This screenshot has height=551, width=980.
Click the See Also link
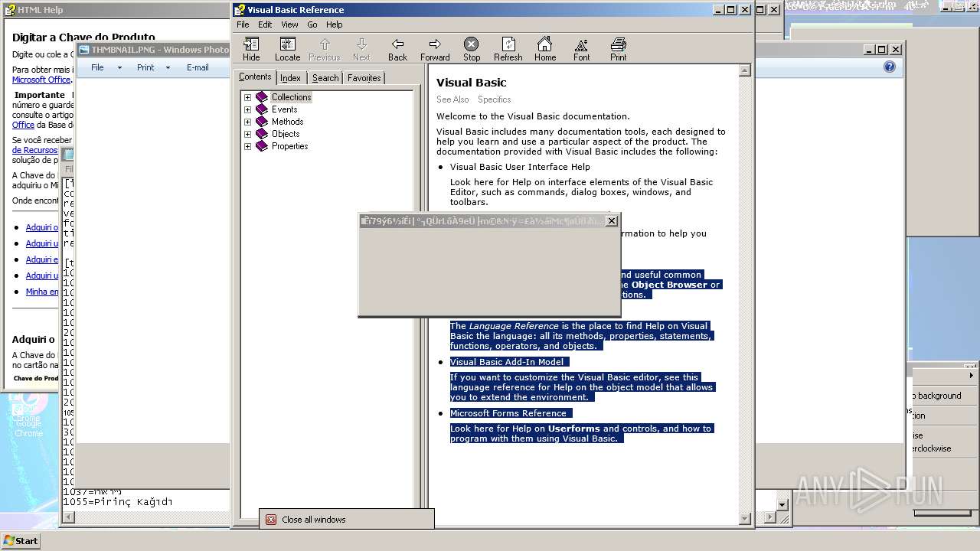coord(452,99)
